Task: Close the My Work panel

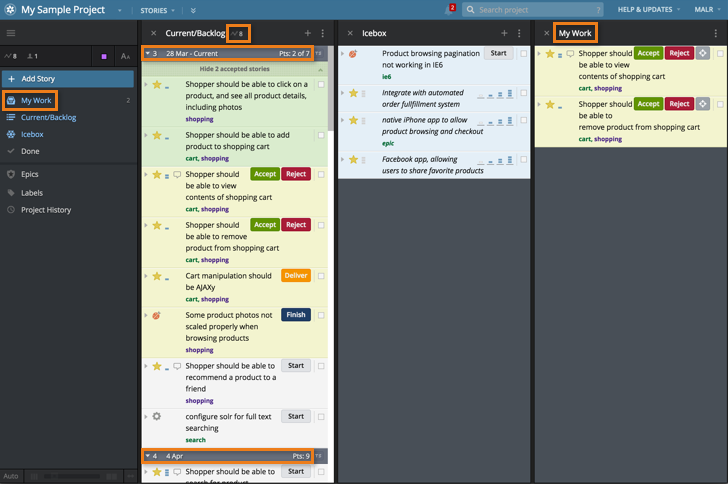Action: tap(546, 33)
